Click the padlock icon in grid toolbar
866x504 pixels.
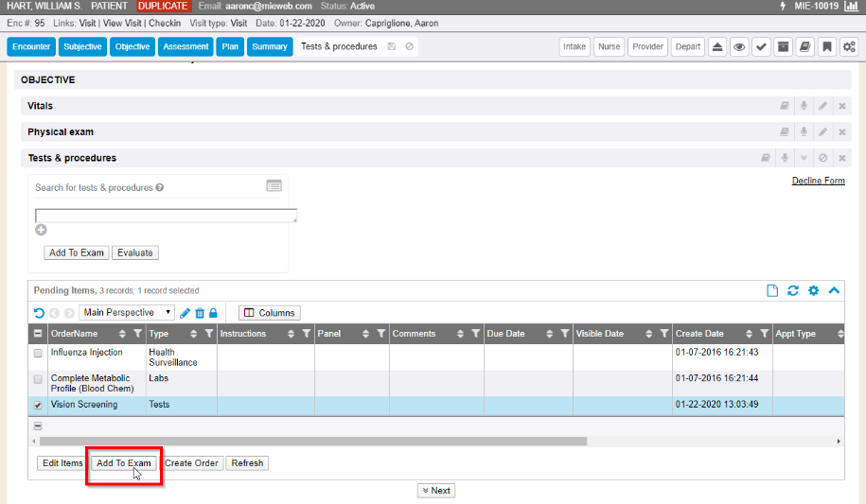[x=214, y=313]
